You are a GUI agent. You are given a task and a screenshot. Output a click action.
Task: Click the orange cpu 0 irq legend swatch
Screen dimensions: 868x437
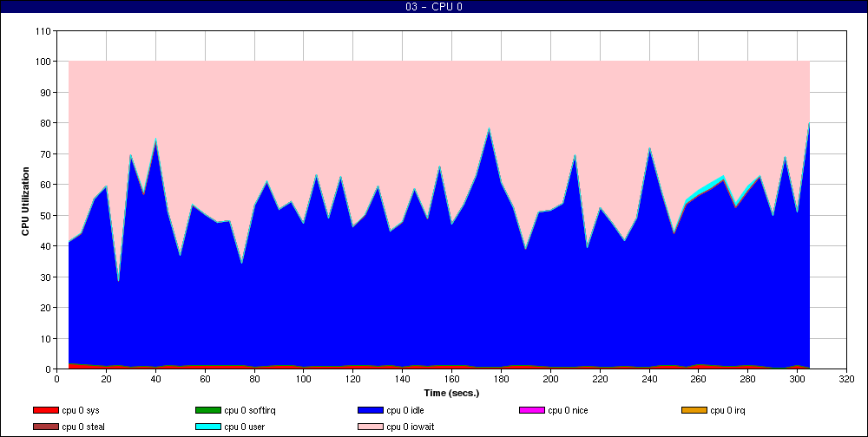pyautogui.click(x=694, y=410)
